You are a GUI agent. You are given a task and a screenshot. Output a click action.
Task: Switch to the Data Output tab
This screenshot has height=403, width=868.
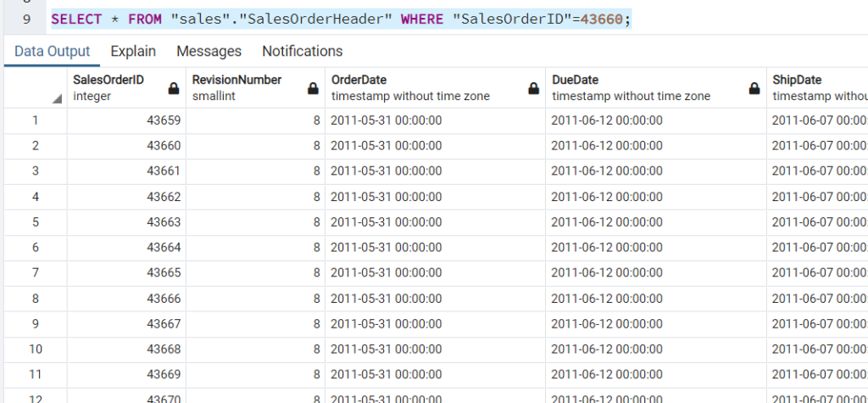(x=52, y=52)
